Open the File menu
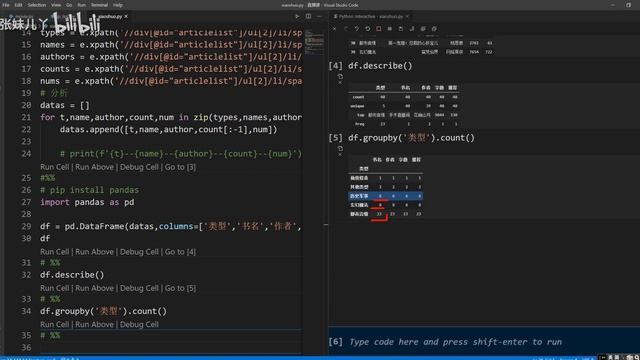The height and width of the screenshot is (360, 640). [6, 5]
